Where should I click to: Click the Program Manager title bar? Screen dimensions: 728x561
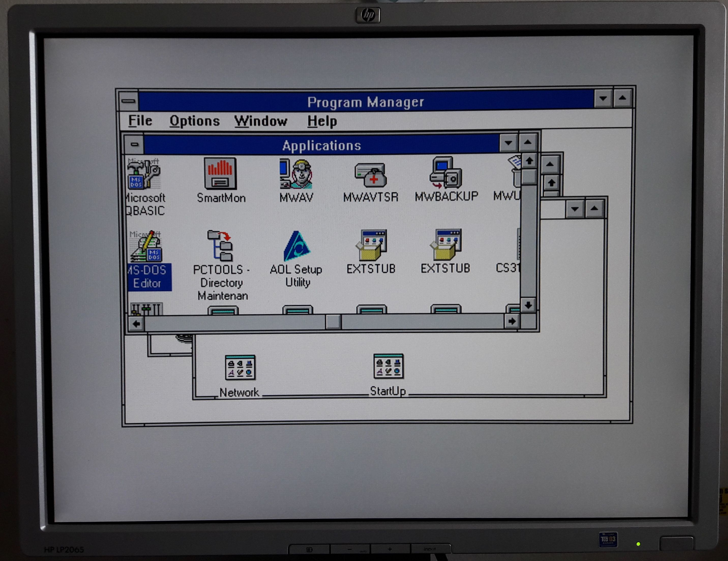(x=366, y=101)
